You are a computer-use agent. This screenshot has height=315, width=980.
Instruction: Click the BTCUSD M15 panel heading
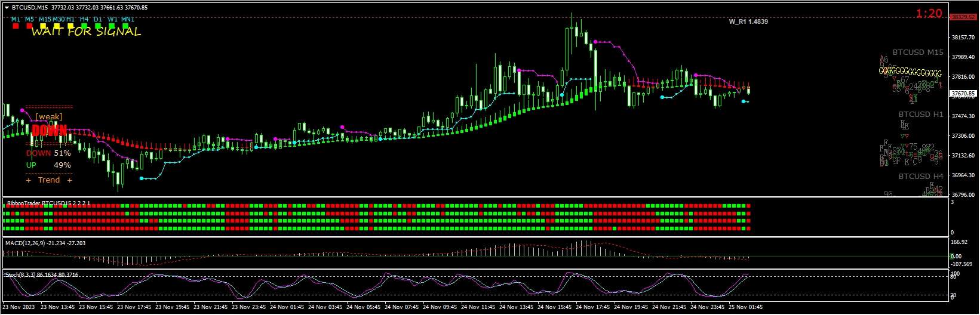point(918,52)
